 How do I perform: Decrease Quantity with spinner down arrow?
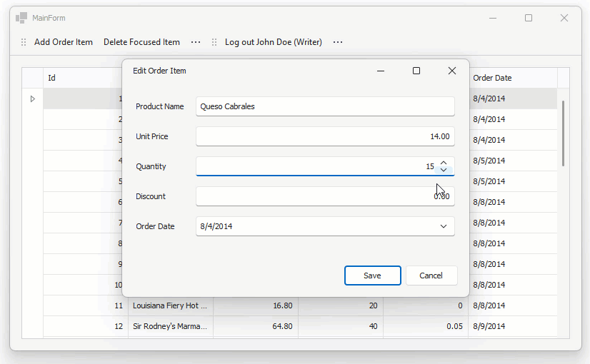click(444, 170)
